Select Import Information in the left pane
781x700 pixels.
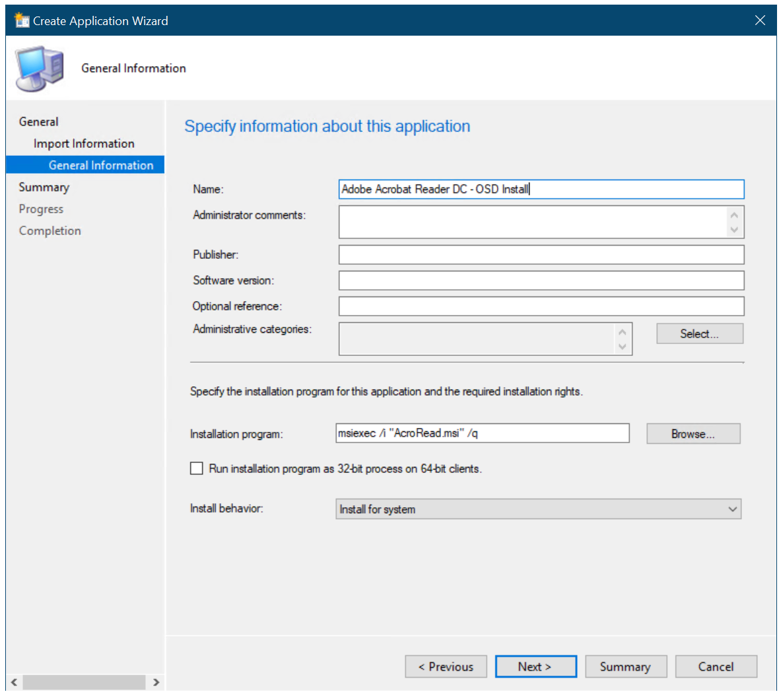tap(84, 143)
